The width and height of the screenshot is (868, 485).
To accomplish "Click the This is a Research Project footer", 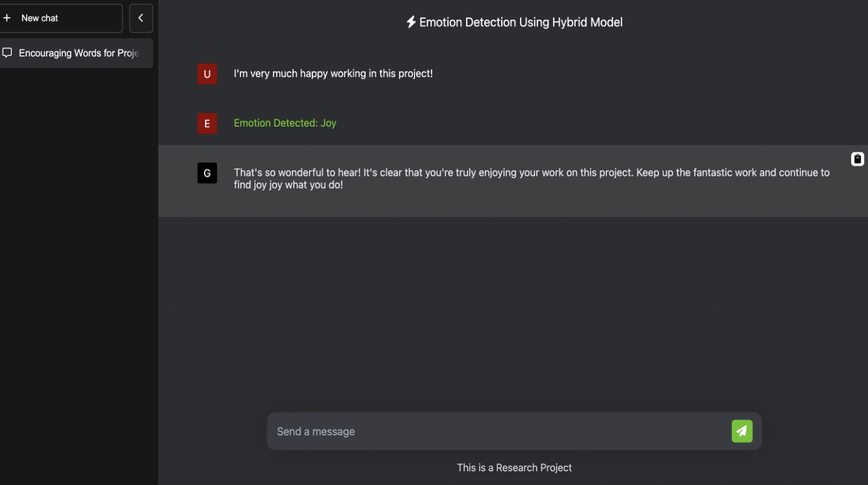I will (x=514, y=467).
